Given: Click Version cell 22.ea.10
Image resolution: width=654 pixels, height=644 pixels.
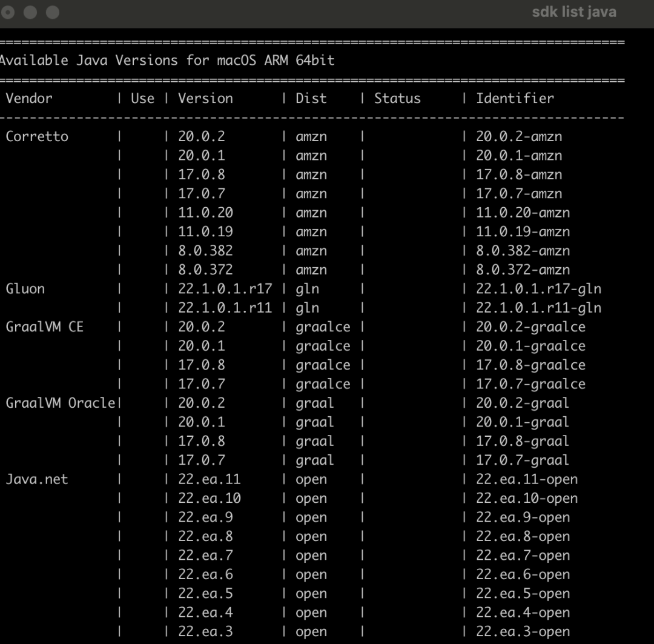Looking at the screenshot, I should (x=210, y=499).
